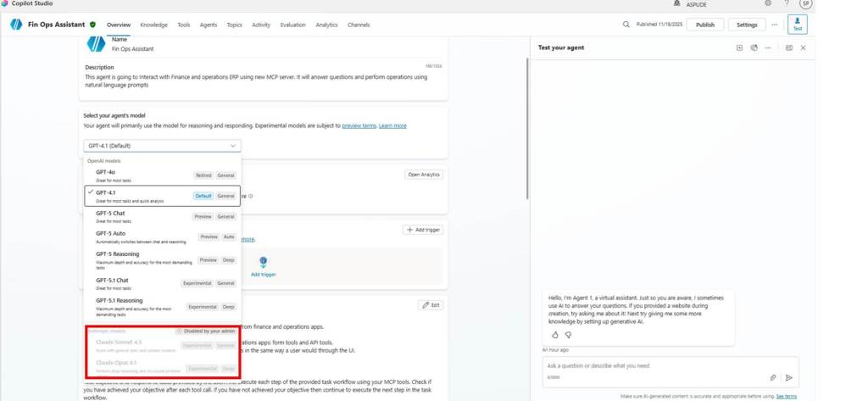Open the Analytics tab

coord(326,25)
